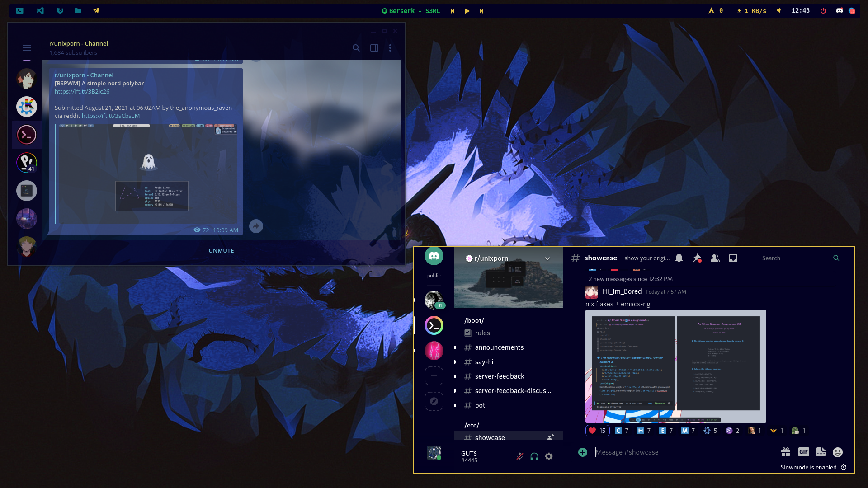
Task: Open the server-feedback channel
Action: (x=500, y=376)
